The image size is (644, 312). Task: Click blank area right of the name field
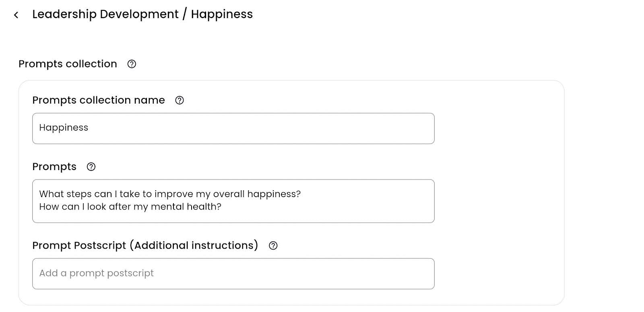click(499, 128)
